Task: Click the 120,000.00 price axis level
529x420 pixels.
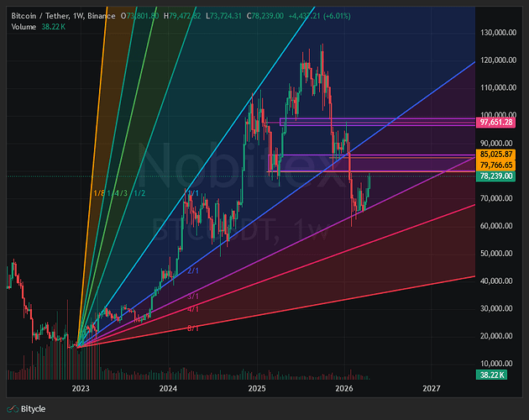Action: (498, 60)
